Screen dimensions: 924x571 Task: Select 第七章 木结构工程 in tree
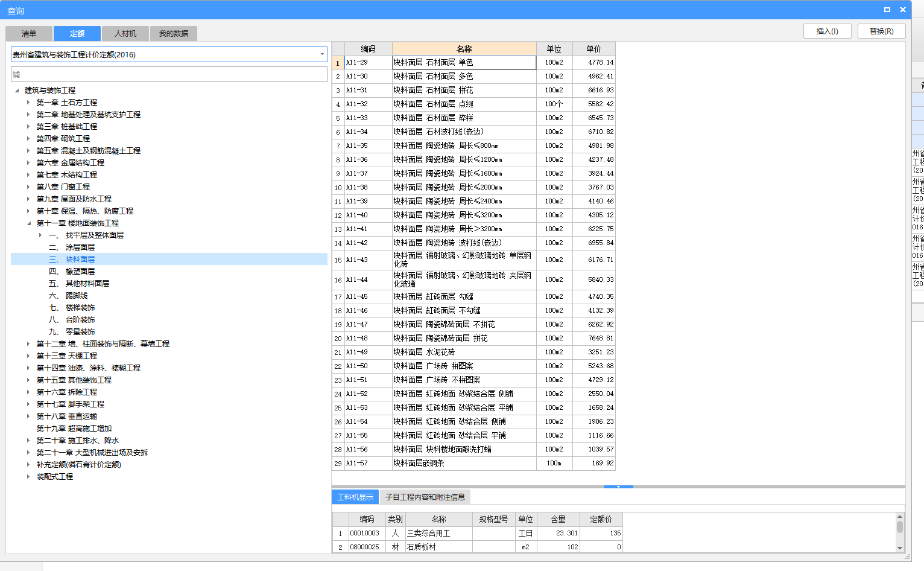pyautogui.click(x=67, y=175)
